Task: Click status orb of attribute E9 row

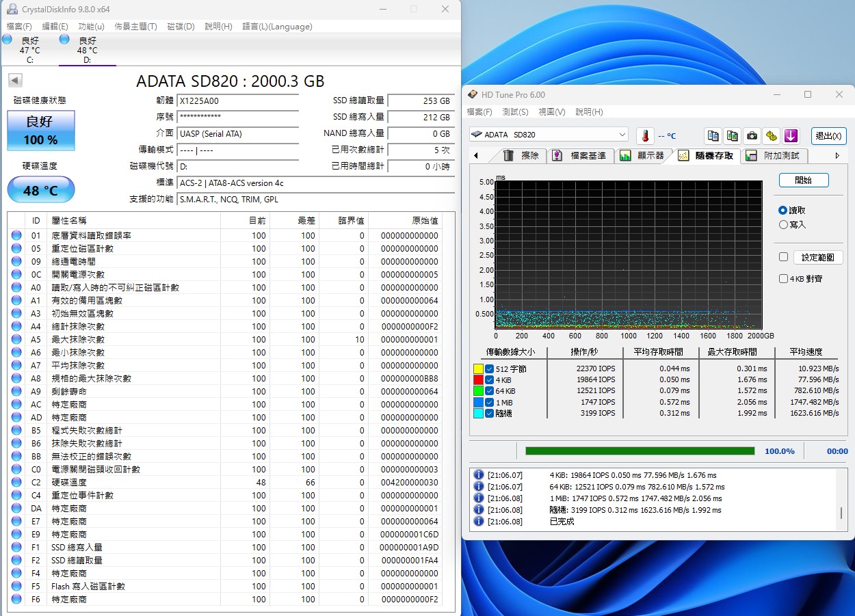Action: tap(16, 534)
